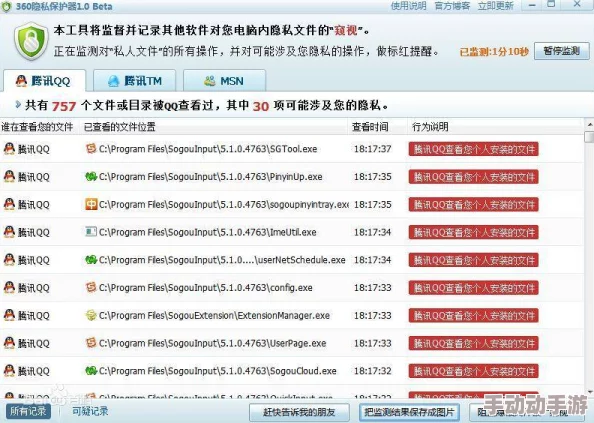Click QQ penguin icon in ImeUtil.exe row
Image resolution: width=594 pixels, height=423 pixels.
click(9, 232)
